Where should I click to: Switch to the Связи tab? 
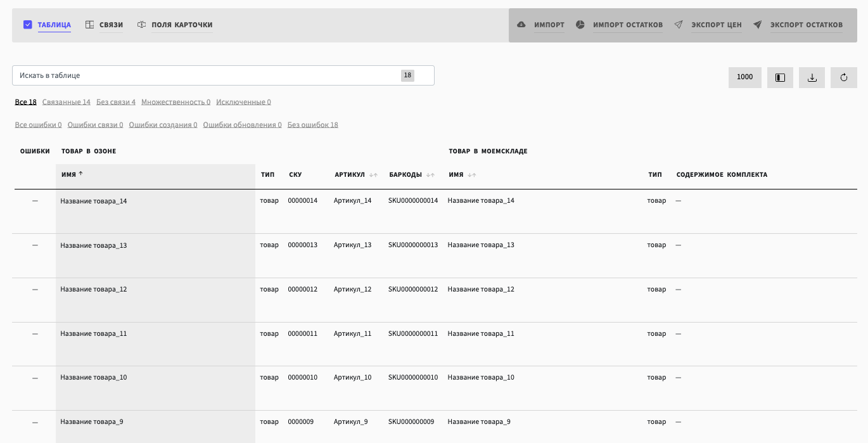pos(111,25)
